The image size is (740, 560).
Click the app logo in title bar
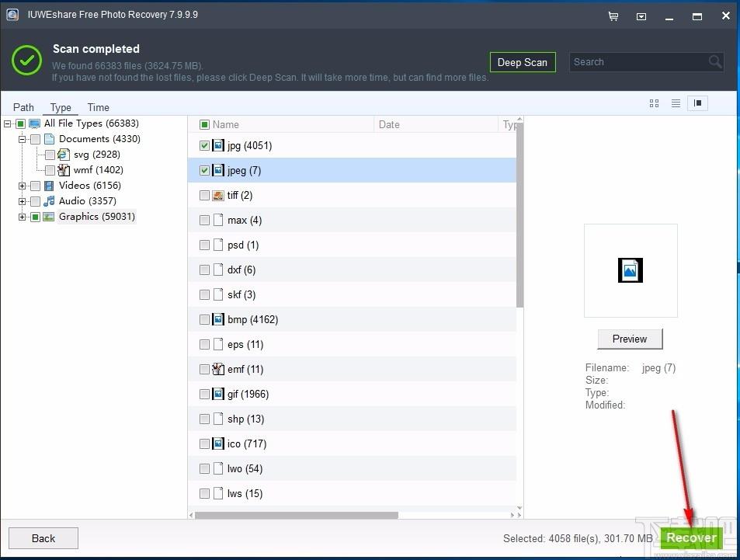click(x=12, y=15)
